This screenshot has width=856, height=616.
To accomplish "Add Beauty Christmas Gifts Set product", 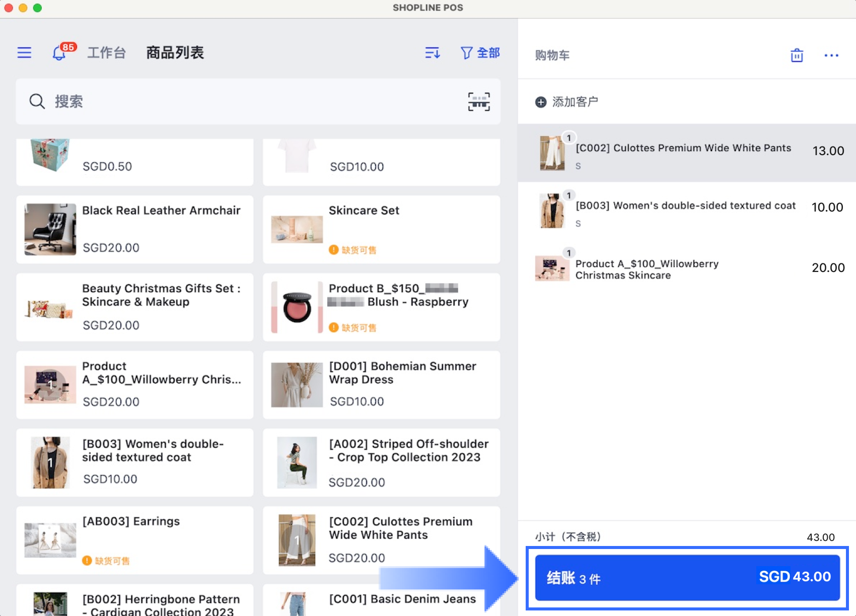I will pos(135,307).
